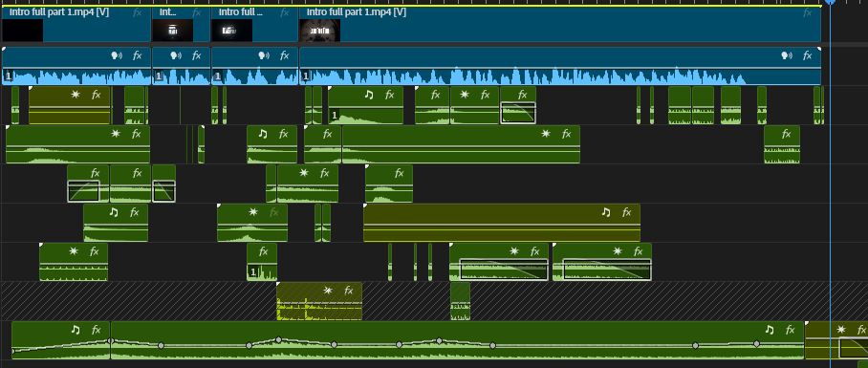The image size is (868, 368).
Task: Select the long olive clip with music note
Action: (x=502, y=223)
